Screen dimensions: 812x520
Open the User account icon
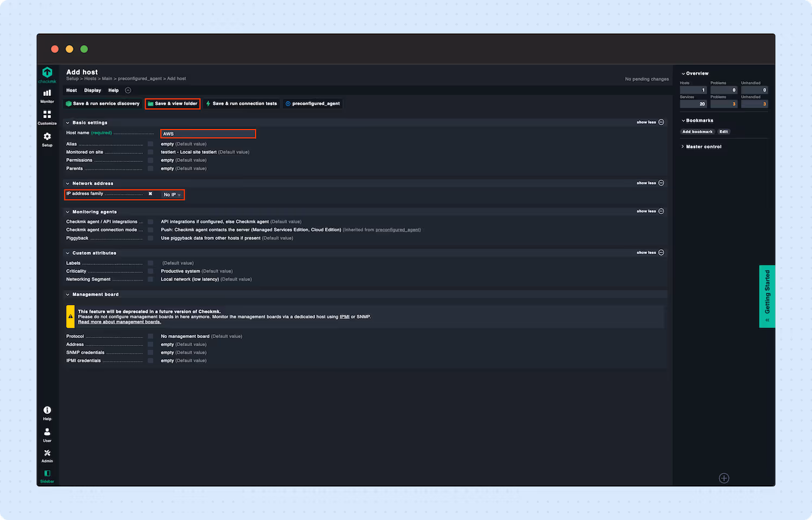(x=47, y=432)
